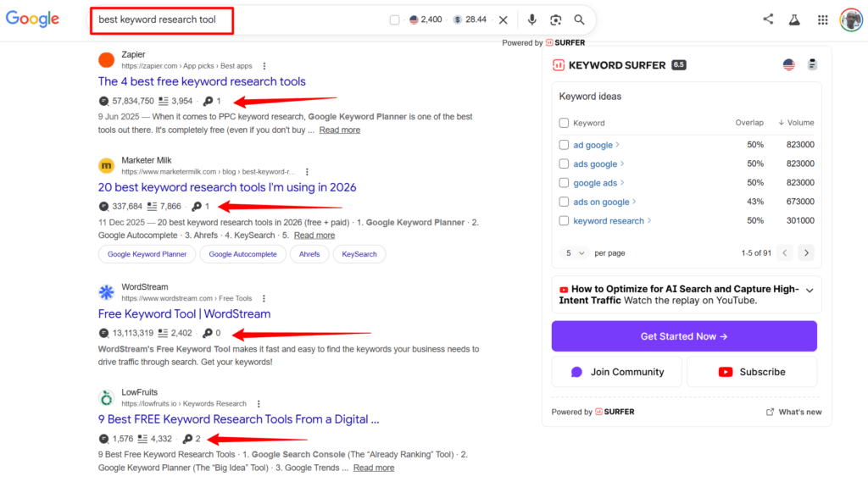
Task: Click the traffic icon beside 13,113,319
Action: 103,333
